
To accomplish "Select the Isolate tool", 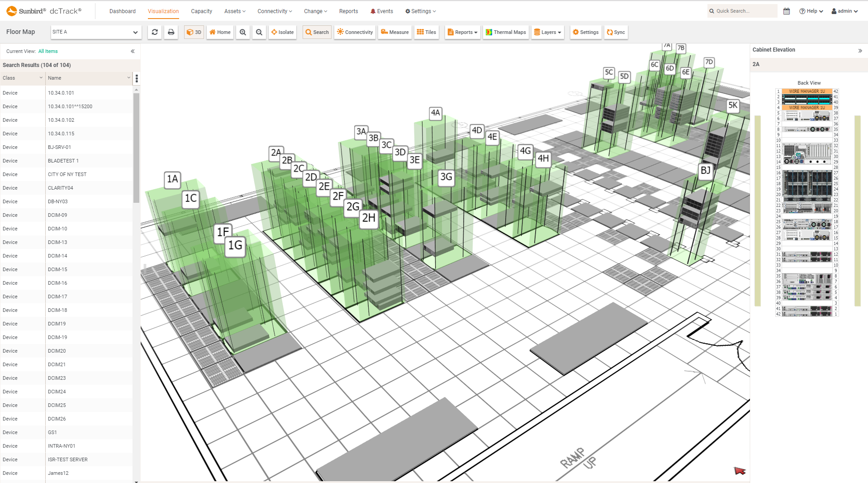I will [282, 32].
